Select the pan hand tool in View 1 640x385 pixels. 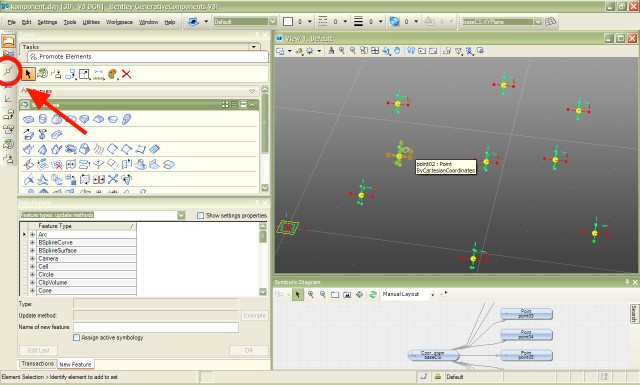[x=397, y=51]
